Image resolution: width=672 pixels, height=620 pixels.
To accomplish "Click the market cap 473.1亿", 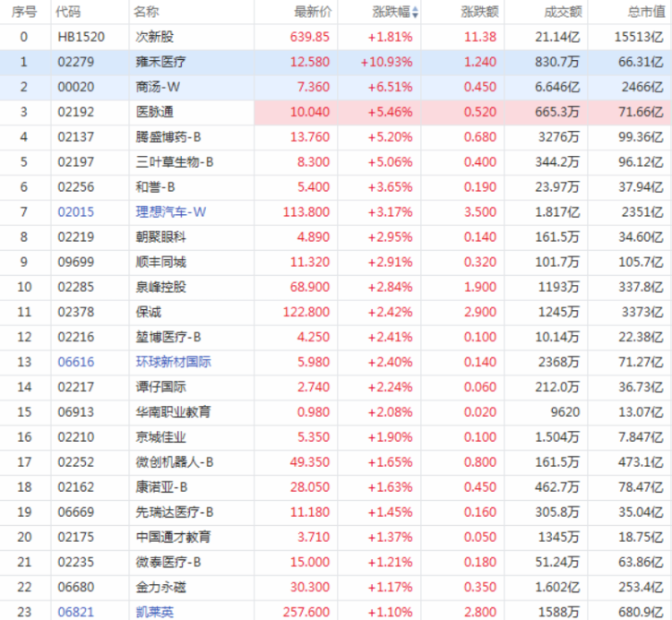I will click(642, 462).
